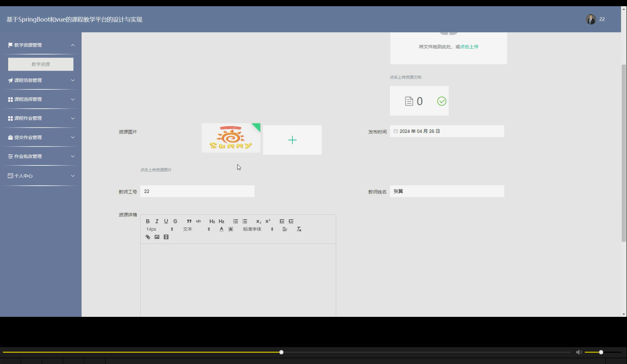
Task: Click inside the 资源详情 editor area
Action: point(238,280)
